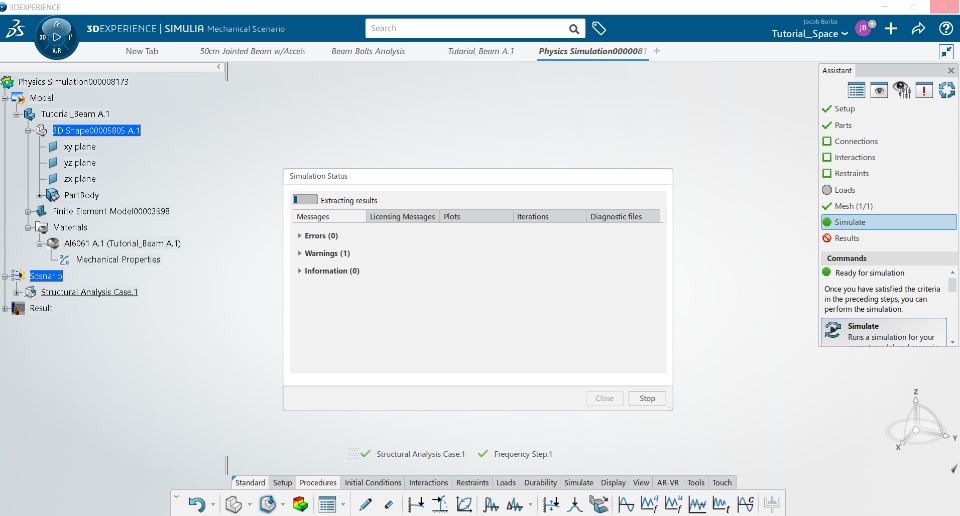Open the Tutorial_Space dropdown
Screen dimensions: 960x516
click(x=809, y=34)
